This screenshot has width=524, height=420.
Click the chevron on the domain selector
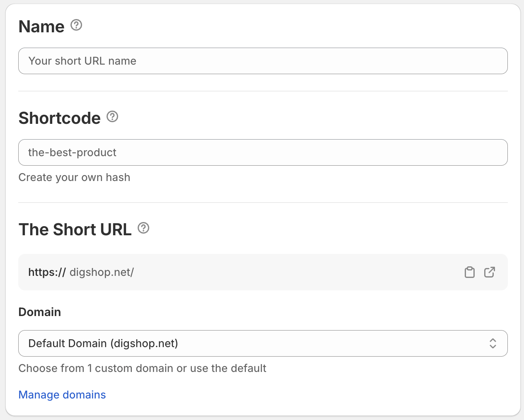pos(493,343)
